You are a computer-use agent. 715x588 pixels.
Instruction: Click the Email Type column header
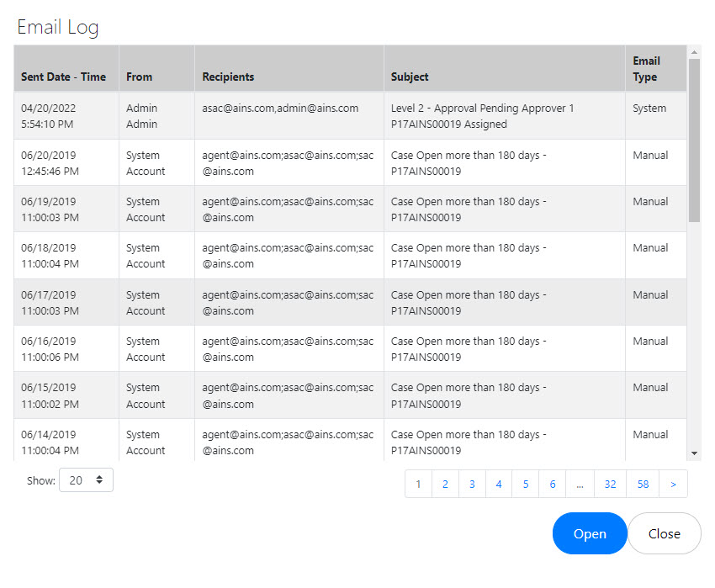click(x=646, y=69)
